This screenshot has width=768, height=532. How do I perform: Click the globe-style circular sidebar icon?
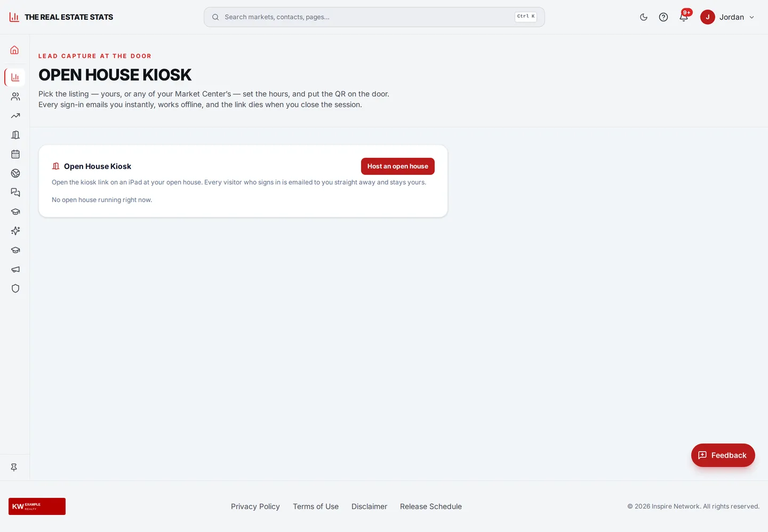[15, 173]
